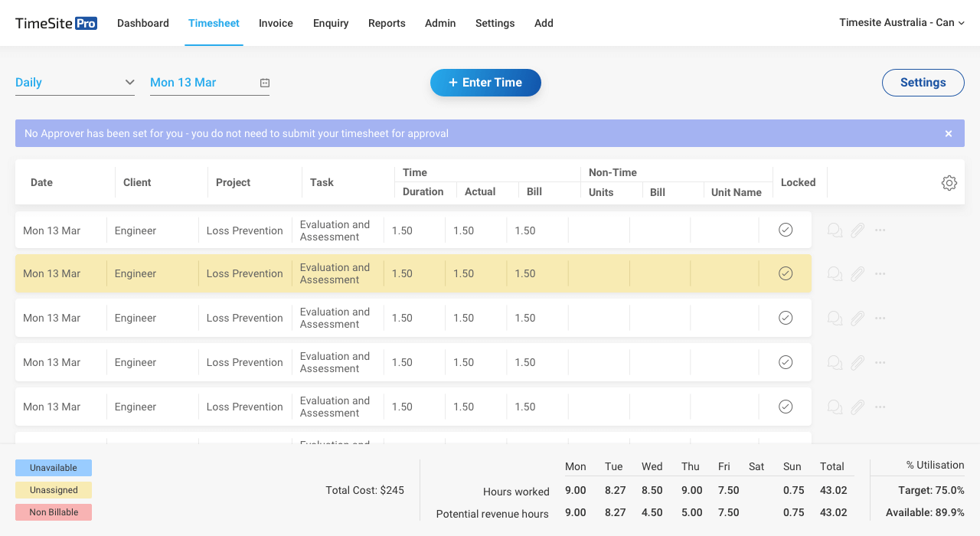
Task: Click the column settings gear icon
Action: (949, 183)
